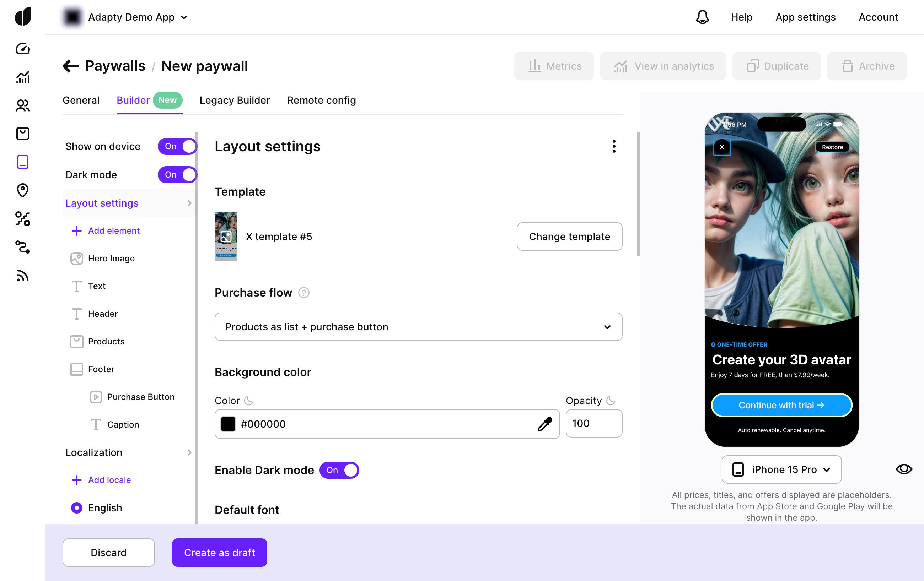
Task: Turn off the Dark mode switch
Action: point(177,174)
